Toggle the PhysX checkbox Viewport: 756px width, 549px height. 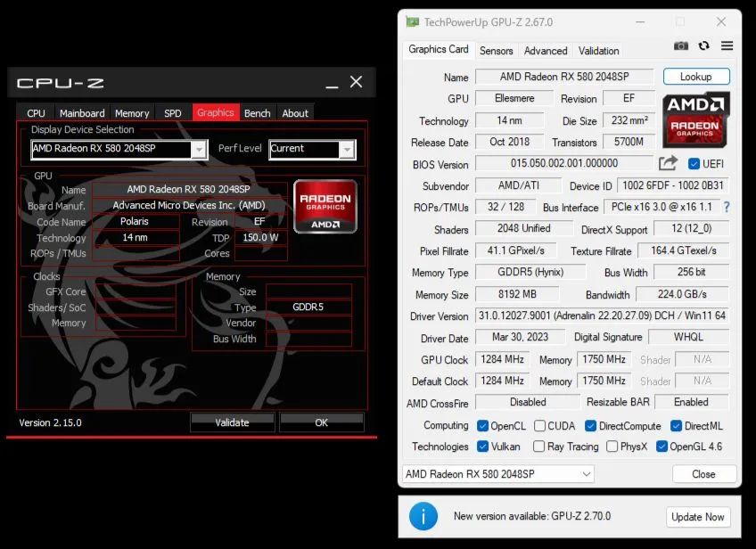click(612, 447)
